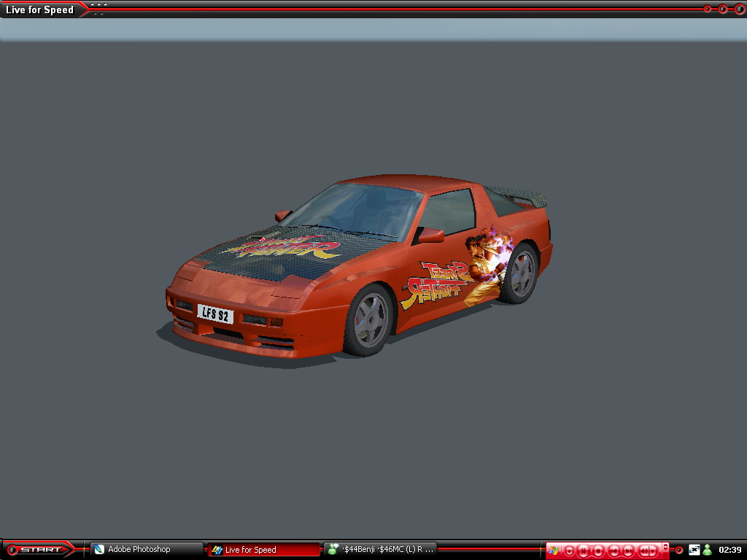Open the Start menu
Image resolution: width=747 pixels, height=560 pixels.
point(38,550)
